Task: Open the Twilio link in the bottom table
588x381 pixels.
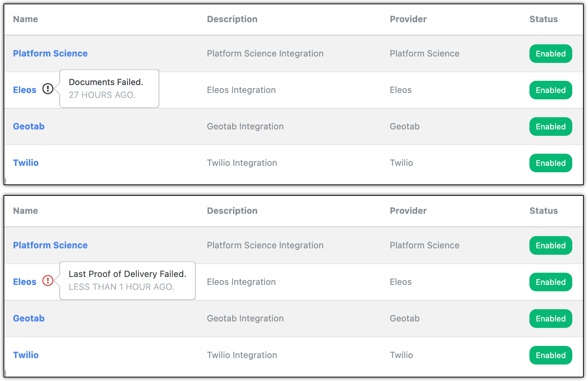Action: click(26, 355)
